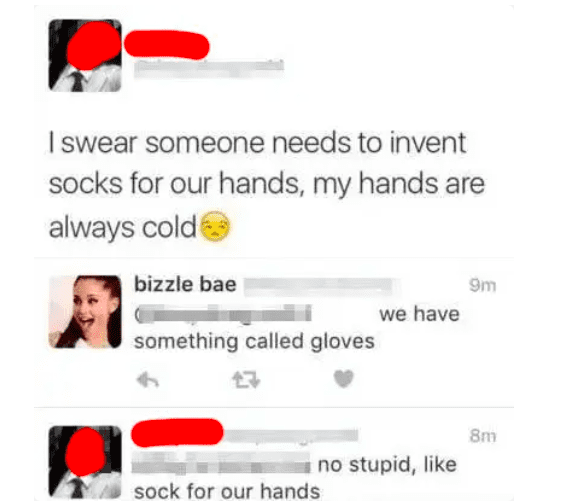This screenshot has width=561, height=504.
Task: Open the original poster's profile picture at top
Action: tap(85, 55)
